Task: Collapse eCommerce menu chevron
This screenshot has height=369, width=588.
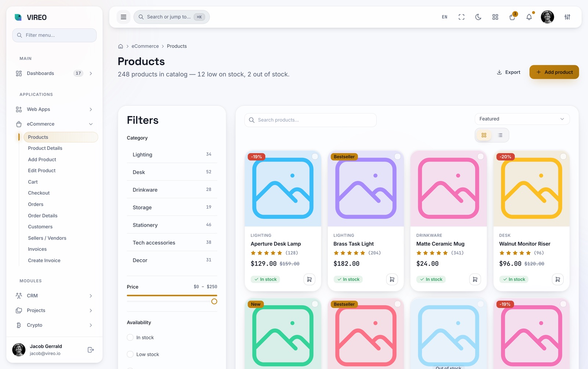Action: click(x=91, y=124)
